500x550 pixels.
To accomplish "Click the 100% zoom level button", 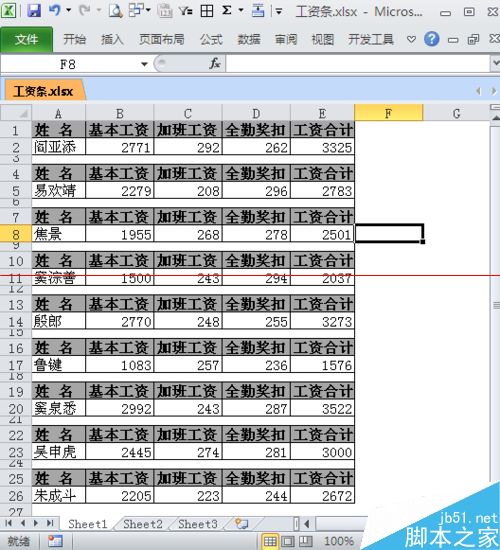I will pos(339,541).
